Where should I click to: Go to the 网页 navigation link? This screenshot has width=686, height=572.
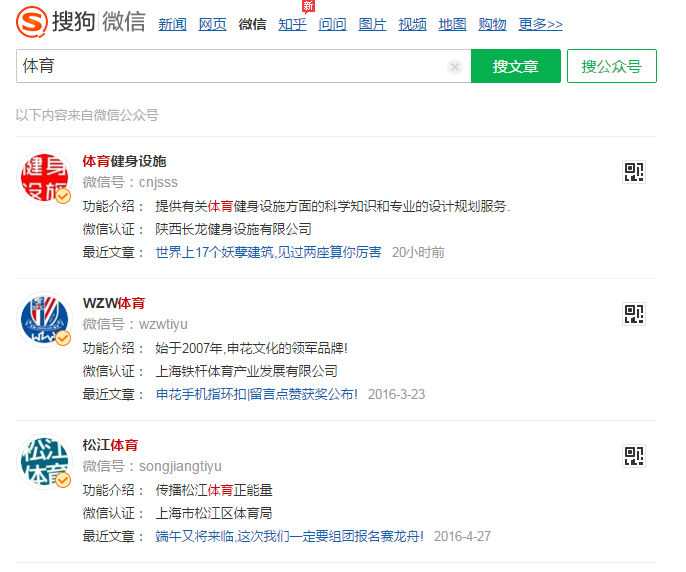pyautogui.click(x=212, y=24)
